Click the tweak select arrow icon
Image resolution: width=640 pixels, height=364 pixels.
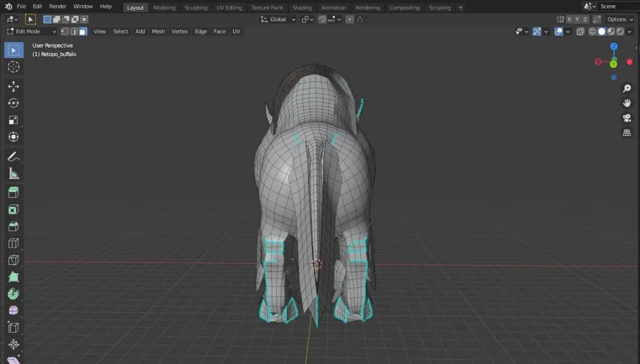30,19
